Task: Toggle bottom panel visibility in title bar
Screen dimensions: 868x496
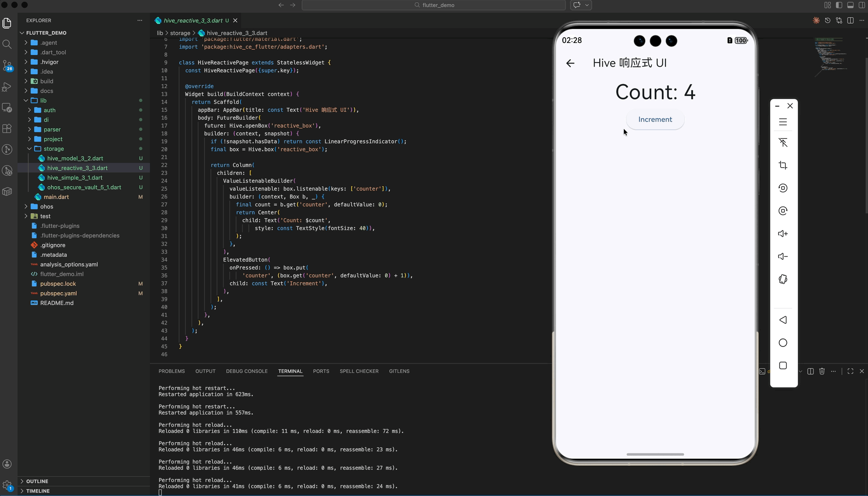Action: [x=850, y=5]
